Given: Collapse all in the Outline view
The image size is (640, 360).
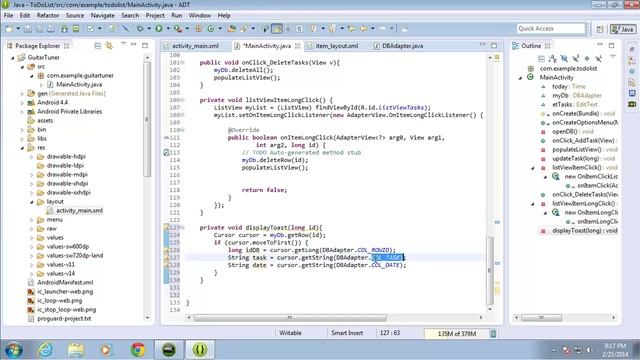Looking at the screenshot, I should tap(541, 59).
